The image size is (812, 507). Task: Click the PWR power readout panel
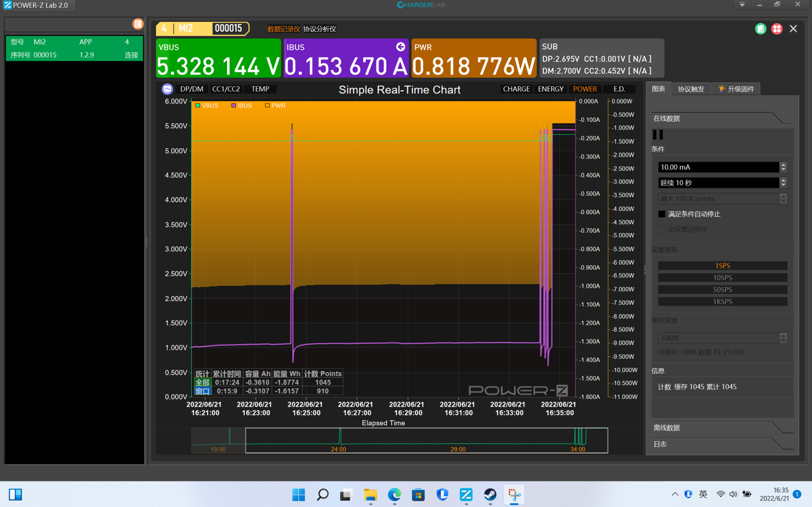click(x=474, y=58)
